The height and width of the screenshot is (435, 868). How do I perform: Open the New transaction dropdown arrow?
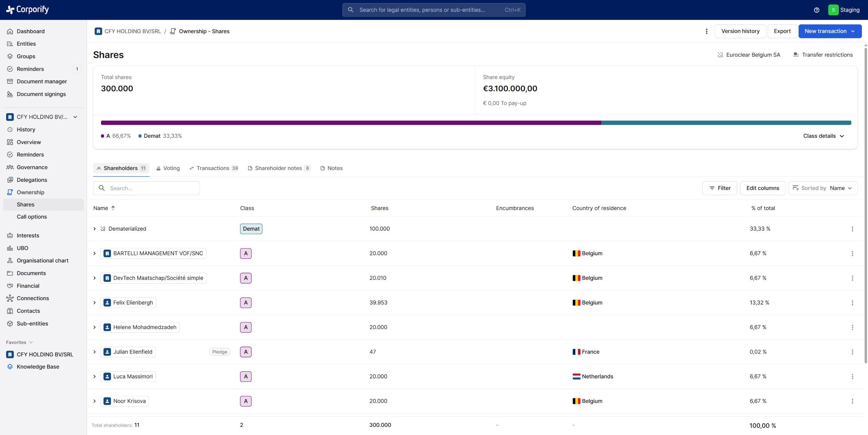(853, 31)
